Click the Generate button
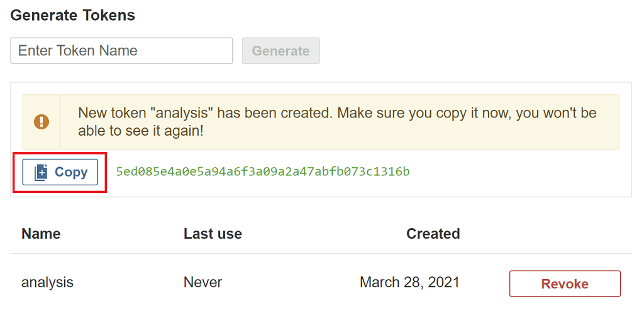Image resolution: width=644 pixels, height=309 pixels. coord(281,51)
